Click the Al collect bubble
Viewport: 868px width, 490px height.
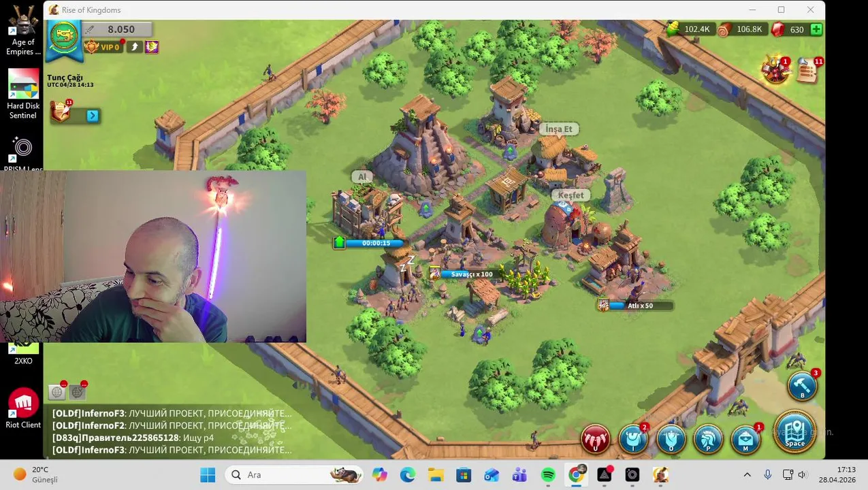[362, 177]
